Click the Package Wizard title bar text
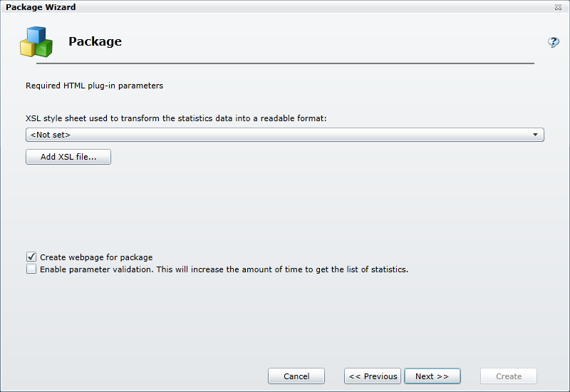Viewport: 570px width, 392px height. (41, 7)
